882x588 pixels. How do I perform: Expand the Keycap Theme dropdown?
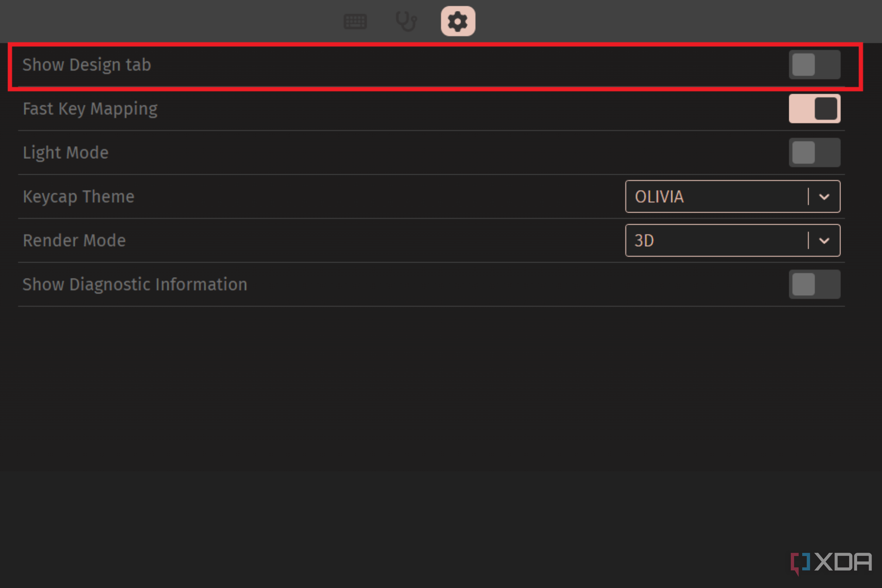(826, 196)
